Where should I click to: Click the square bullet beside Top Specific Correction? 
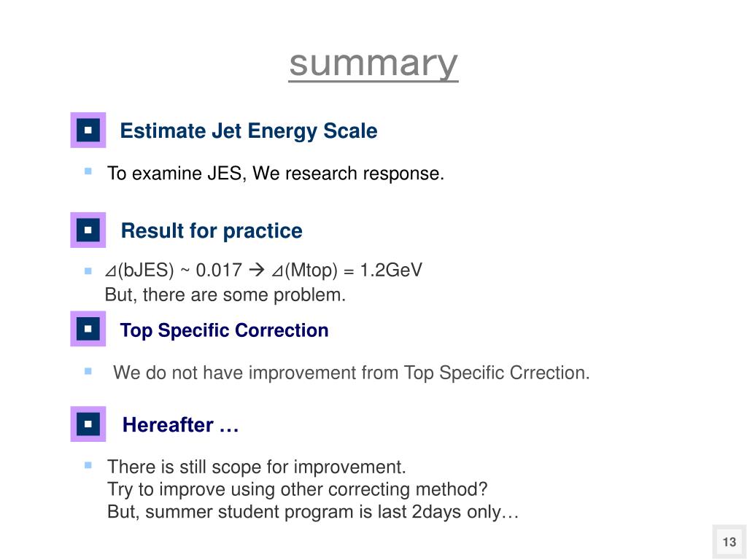(x=88, y=329)
